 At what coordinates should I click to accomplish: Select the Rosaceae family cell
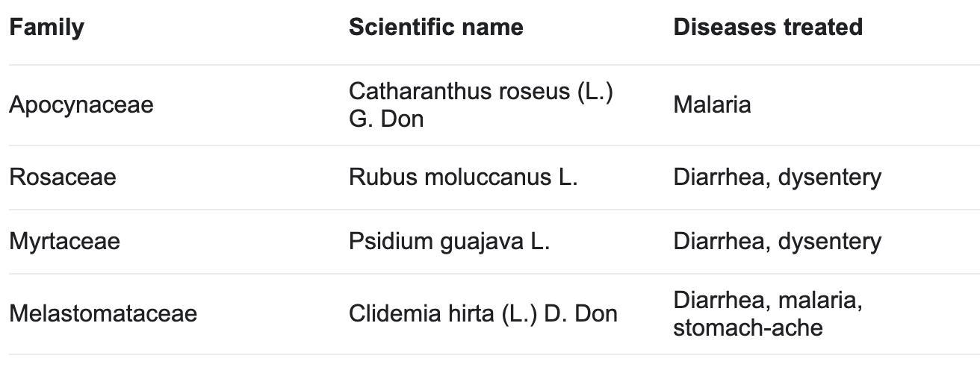coord(63,178)
